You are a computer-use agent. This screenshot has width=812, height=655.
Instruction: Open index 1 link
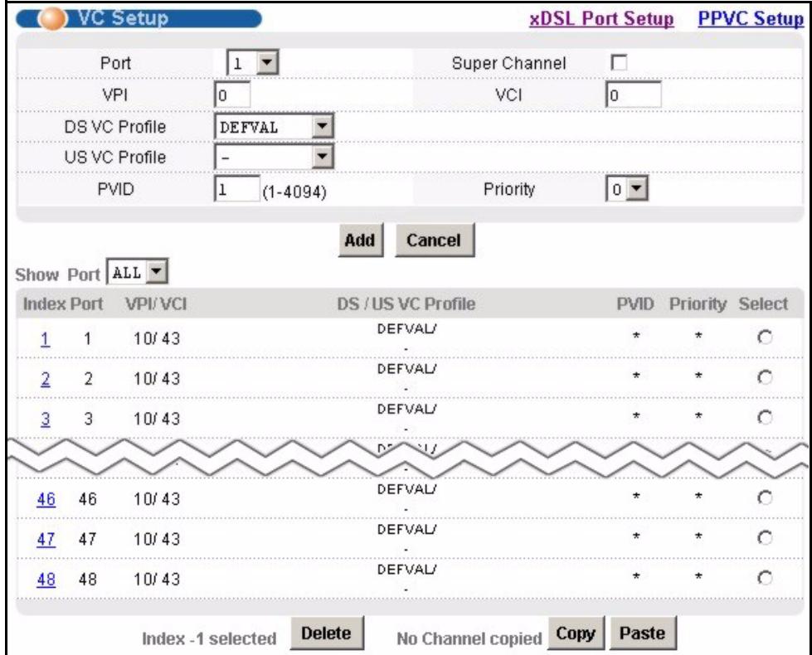tap(45, 339)
